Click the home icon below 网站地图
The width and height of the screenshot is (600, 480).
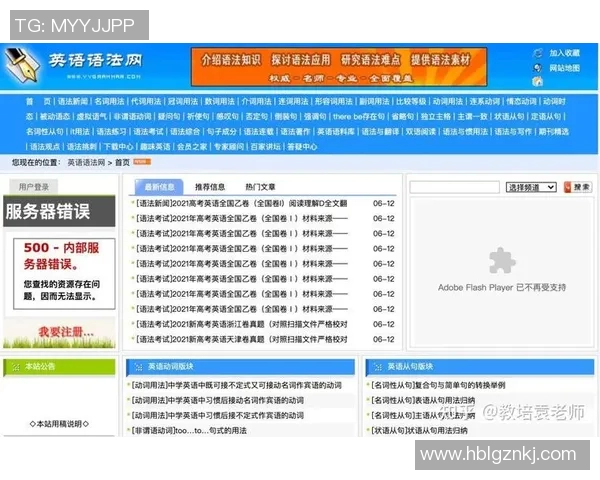click(x=538, y=81)
